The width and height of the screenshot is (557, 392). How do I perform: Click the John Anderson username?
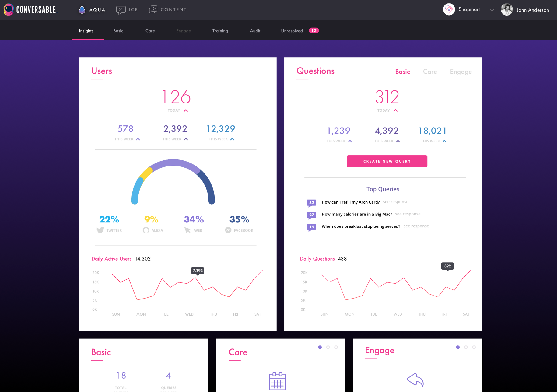click(533, 10)
